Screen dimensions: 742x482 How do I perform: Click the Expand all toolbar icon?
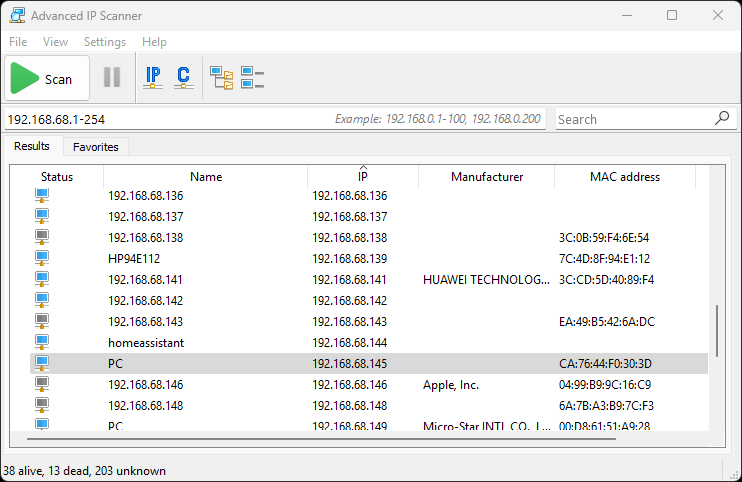click(221, 78)
